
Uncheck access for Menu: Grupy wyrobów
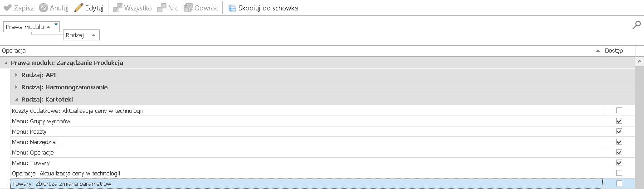[x=619, y=121]
